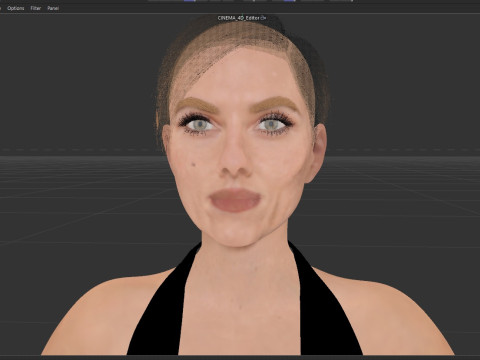This screenshot has width=480, height=360.
Task: Open the Options viewport menu
Action: 16,8
